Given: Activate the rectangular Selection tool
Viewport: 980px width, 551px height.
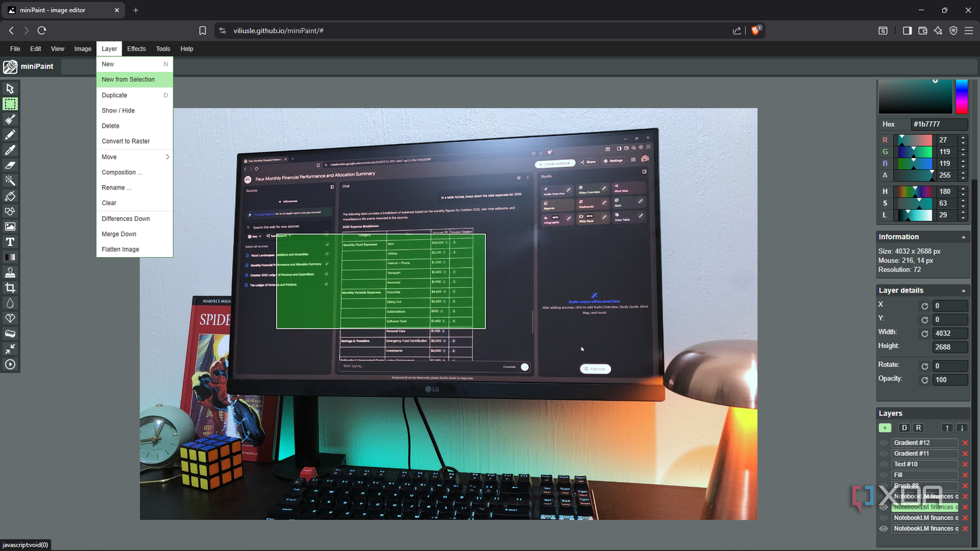Looking at the screenshot, I should click(x=10, y=104).
